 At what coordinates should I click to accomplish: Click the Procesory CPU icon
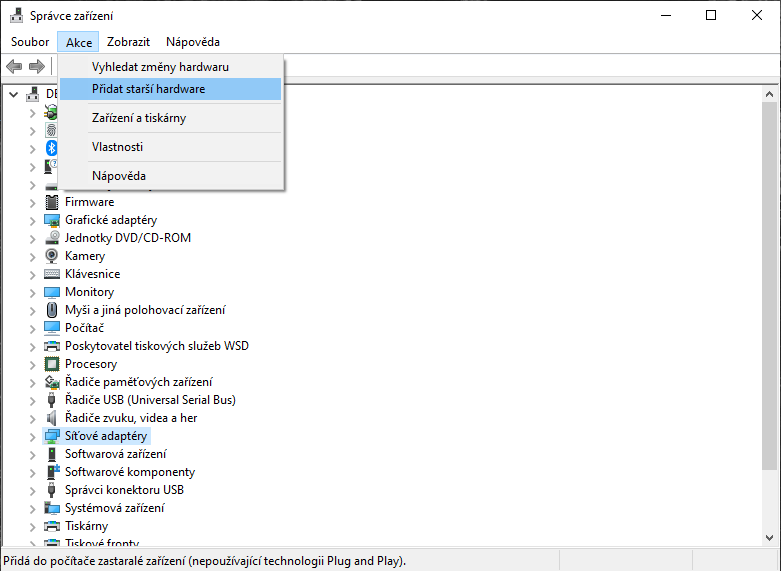pyautogui.click(x=52, y=364)
